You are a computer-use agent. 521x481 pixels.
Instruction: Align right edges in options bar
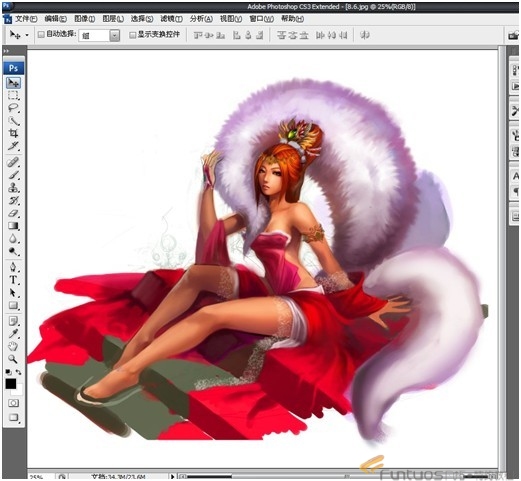(x=260, y=35)
